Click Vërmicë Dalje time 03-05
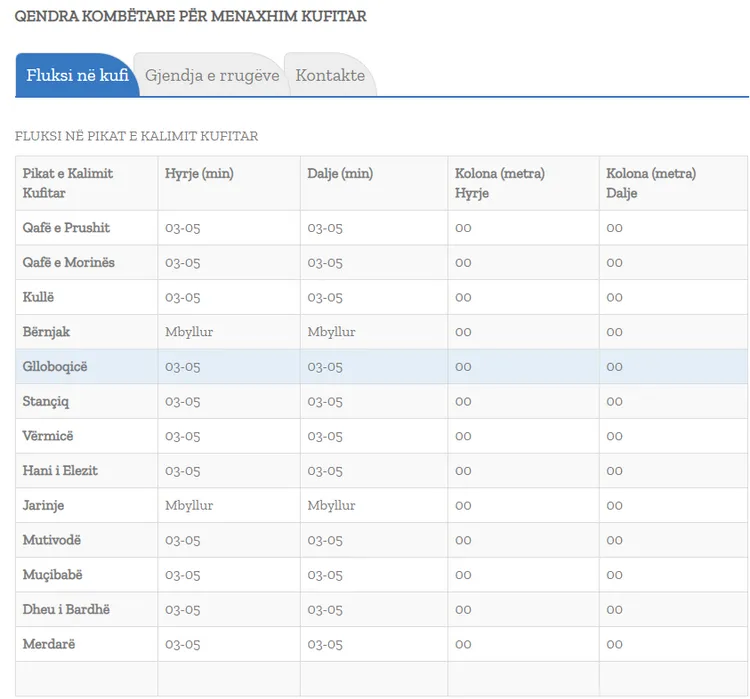This screenshot has height=699, width=750. [325, 436]
